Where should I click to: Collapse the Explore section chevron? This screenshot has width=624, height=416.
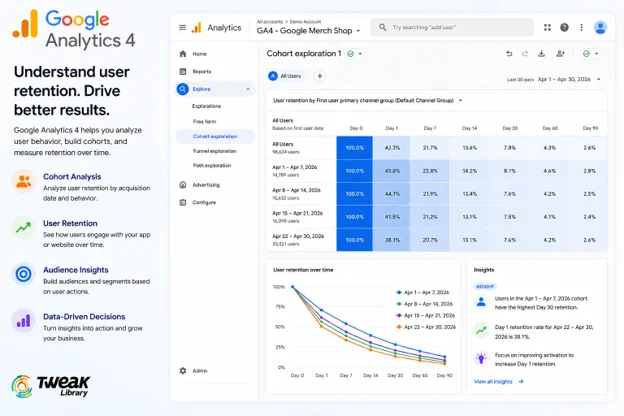tap(248, 89)
